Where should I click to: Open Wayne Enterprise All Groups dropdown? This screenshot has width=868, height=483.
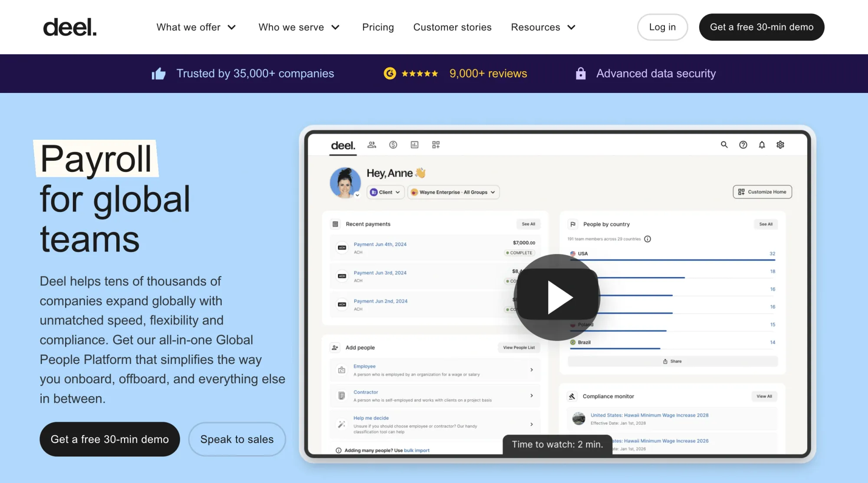click(454, 192)
